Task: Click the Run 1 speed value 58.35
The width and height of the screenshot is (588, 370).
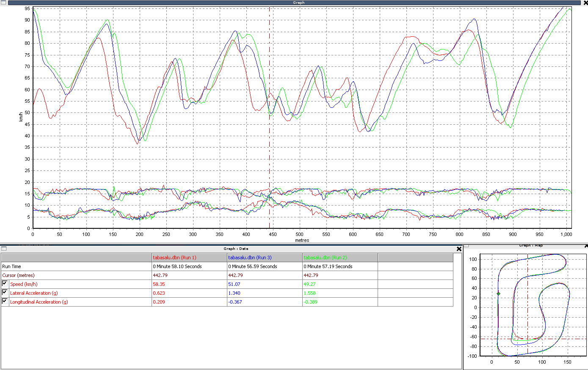Action: pyautogui.click(x=159, y=284)
